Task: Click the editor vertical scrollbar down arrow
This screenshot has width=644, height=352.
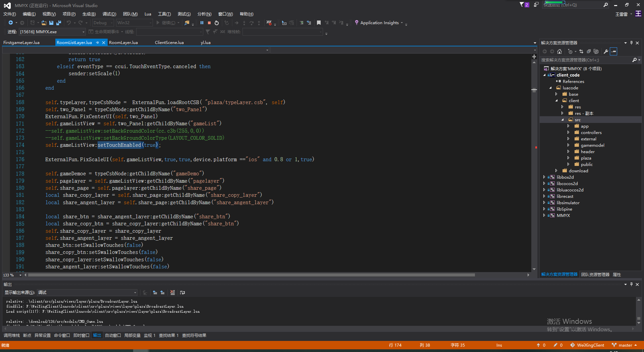Action: 534,269
